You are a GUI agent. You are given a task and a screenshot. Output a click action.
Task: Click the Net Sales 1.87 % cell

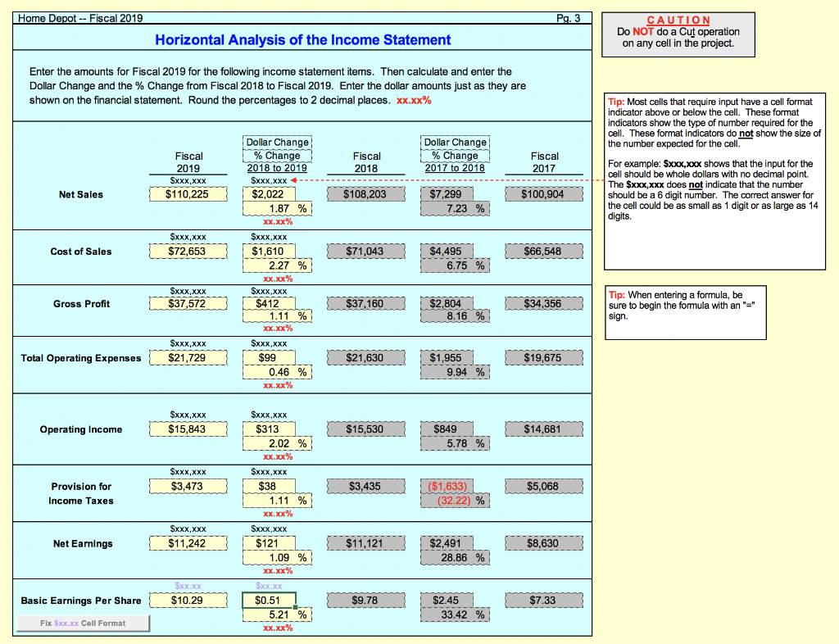pos(276,208)
